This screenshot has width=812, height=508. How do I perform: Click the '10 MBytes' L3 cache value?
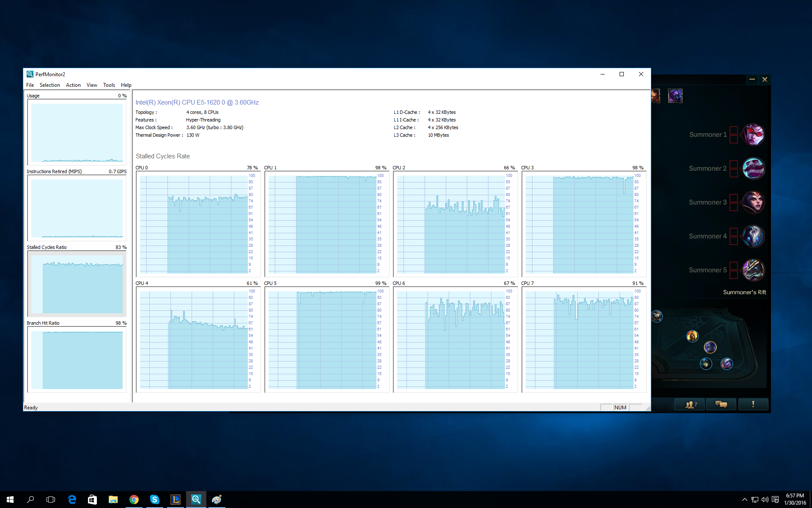pos(438,135)
